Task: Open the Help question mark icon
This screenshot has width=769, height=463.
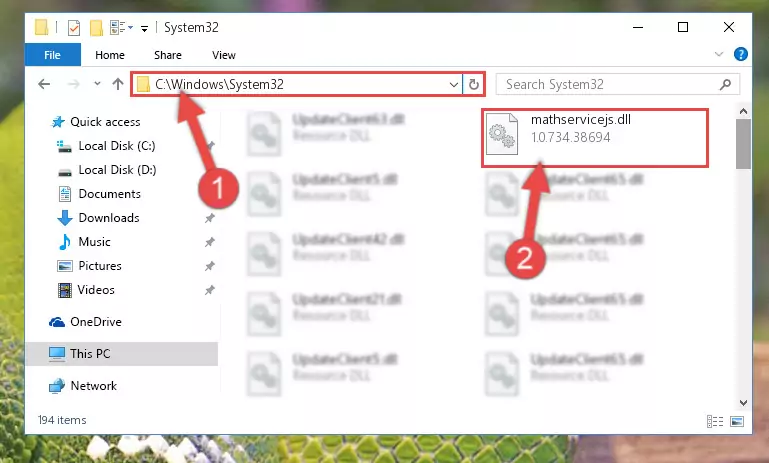Action: point(741,54)
